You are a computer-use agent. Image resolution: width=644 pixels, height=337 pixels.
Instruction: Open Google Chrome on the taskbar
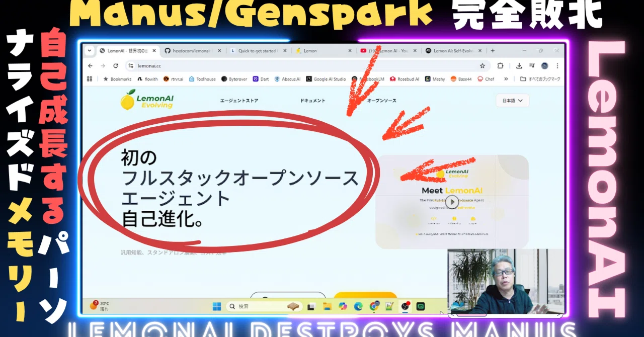tap(374, 306)
